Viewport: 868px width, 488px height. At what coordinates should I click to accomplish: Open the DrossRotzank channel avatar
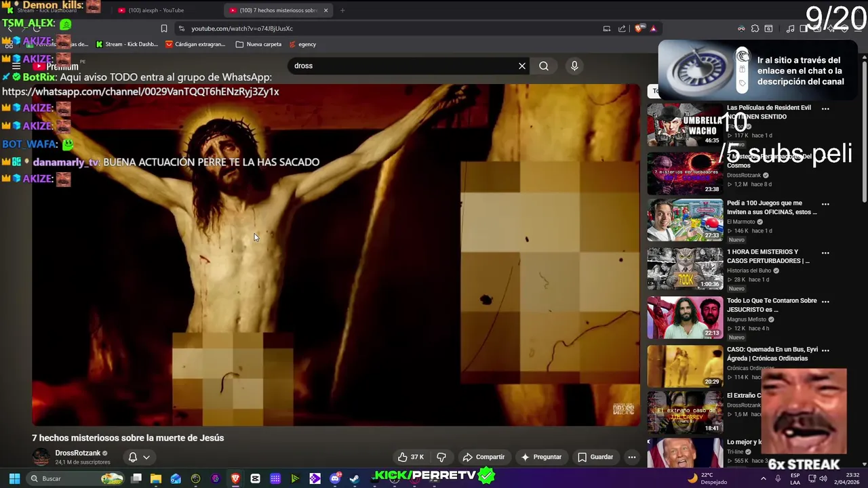point(41,457)
